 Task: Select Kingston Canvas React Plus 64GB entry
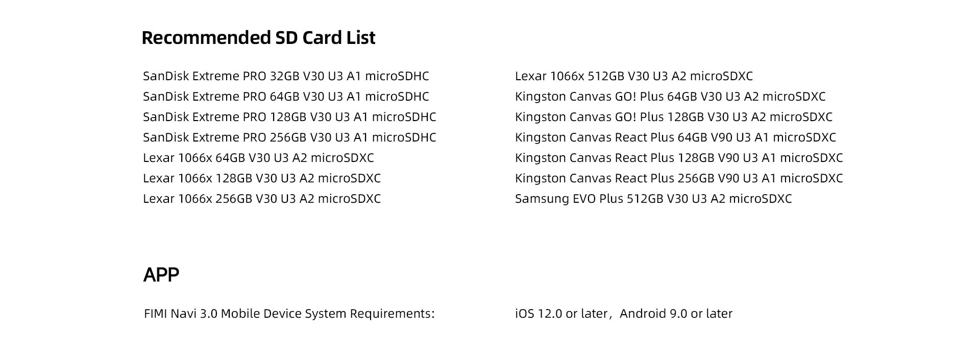(675, 137)
